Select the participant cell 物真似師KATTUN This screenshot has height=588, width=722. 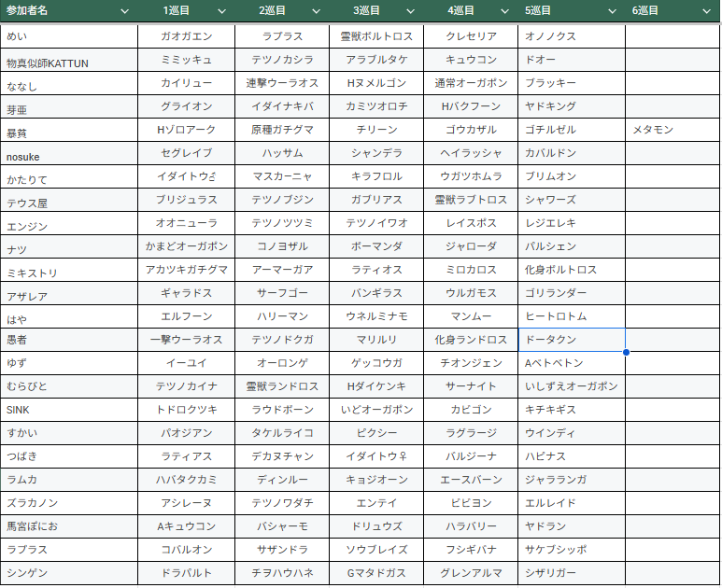[x=69, y=60]
